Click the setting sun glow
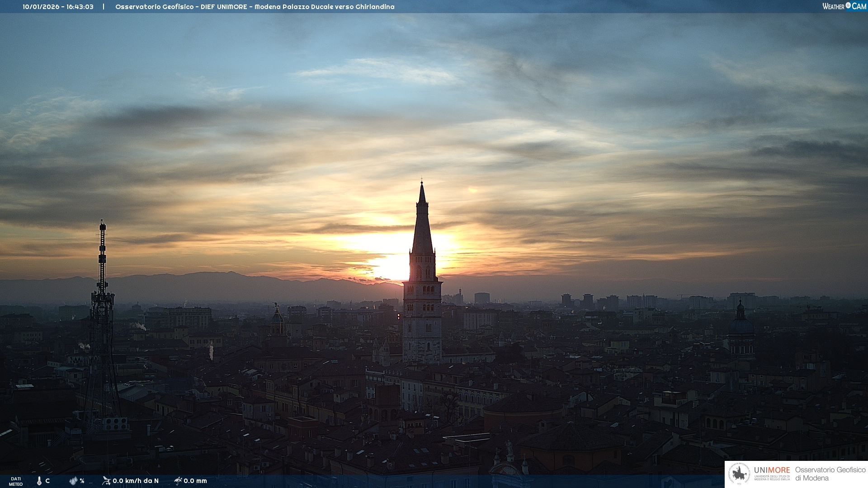The height and width of the screenshot is (488, 868). click(x=392, y=266)
